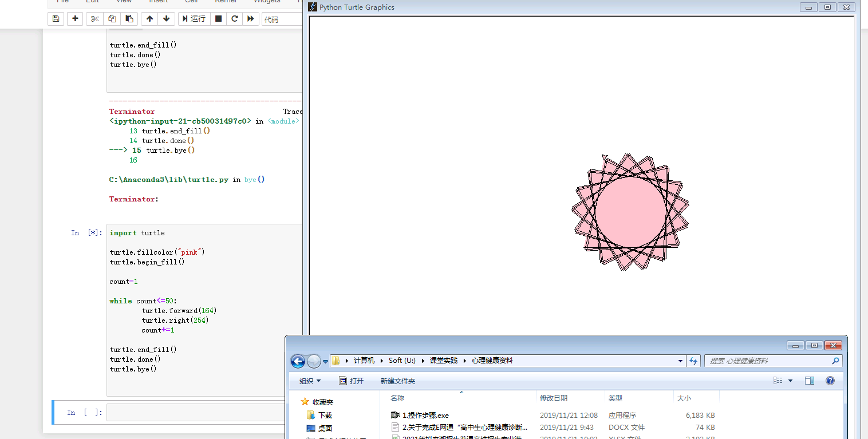
Task: Click 新建文件夹 to create a new folder
Action: pyautogui.click(x=397, y=381)
